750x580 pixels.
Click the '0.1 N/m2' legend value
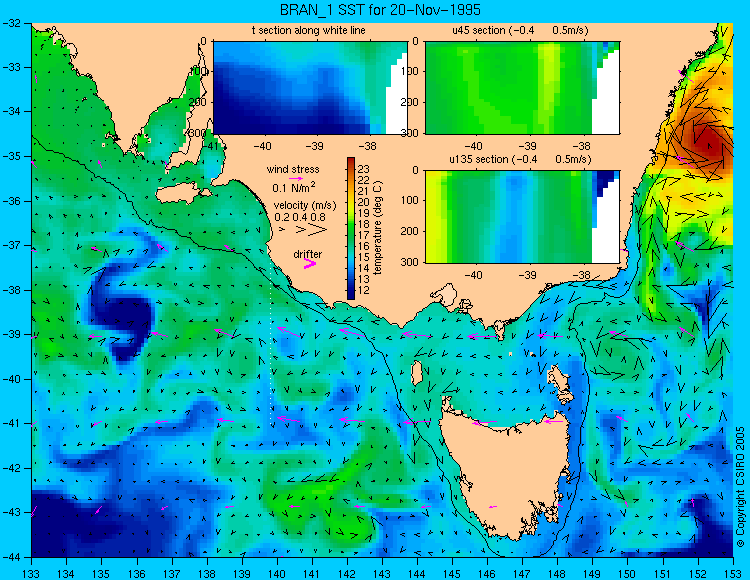pos(294,187)
